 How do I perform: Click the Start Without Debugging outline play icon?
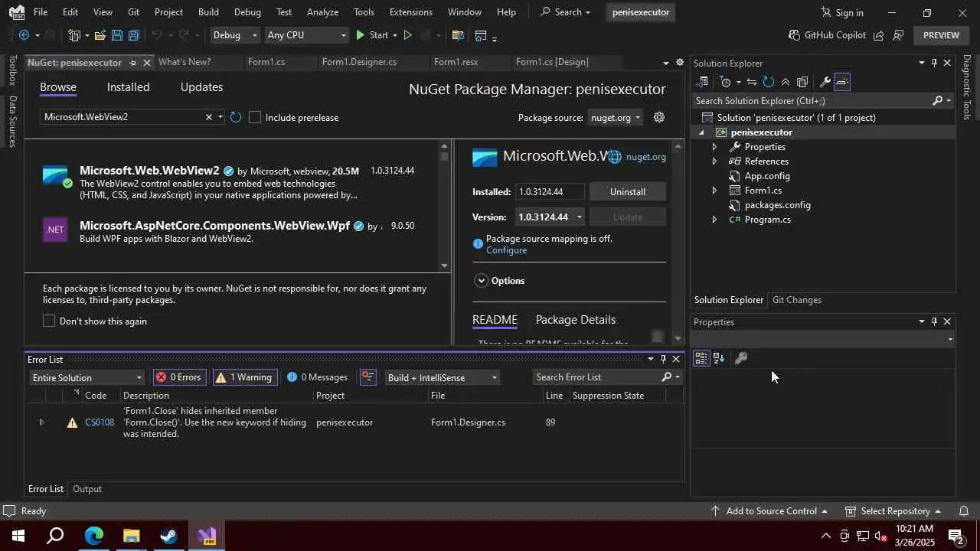point(407,35)
